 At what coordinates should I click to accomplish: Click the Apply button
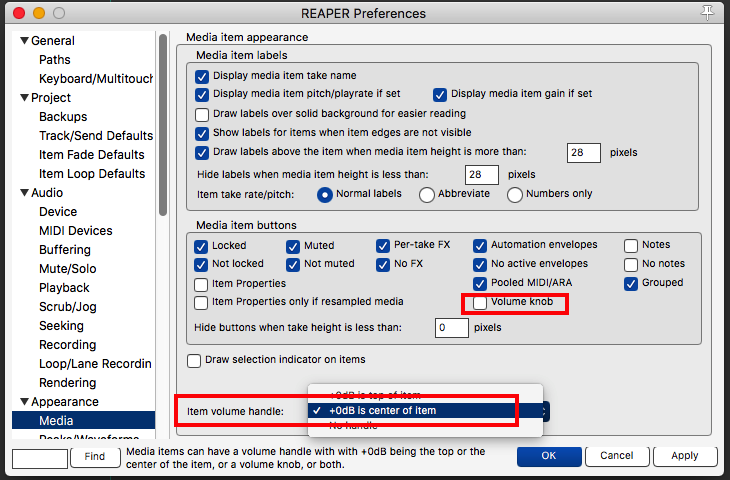685,456
